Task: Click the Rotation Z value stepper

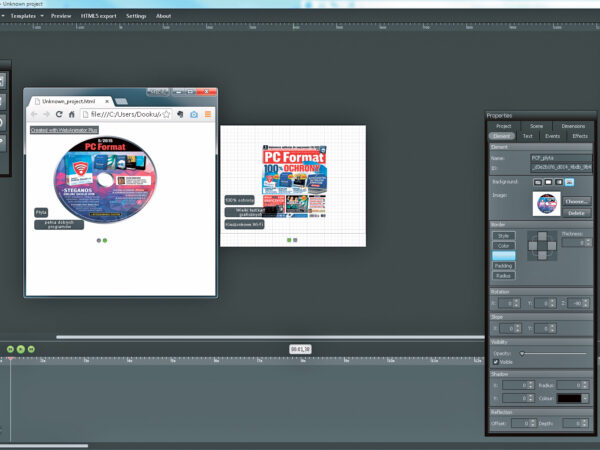Action: 577,303
